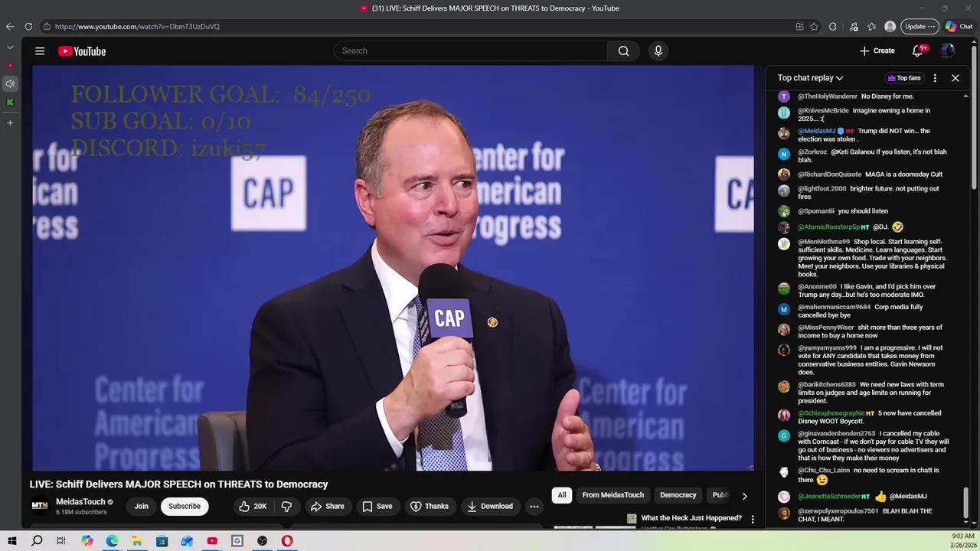Screen dimensions: 980x551
Task: Show next category chips with arrow
Action: [744, 496]
